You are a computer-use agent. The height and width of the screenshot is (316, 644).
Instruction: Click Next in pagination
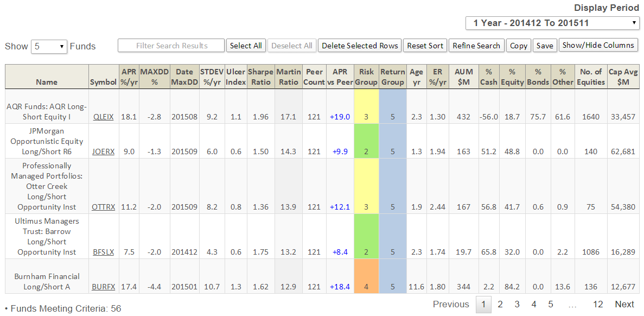624,304
